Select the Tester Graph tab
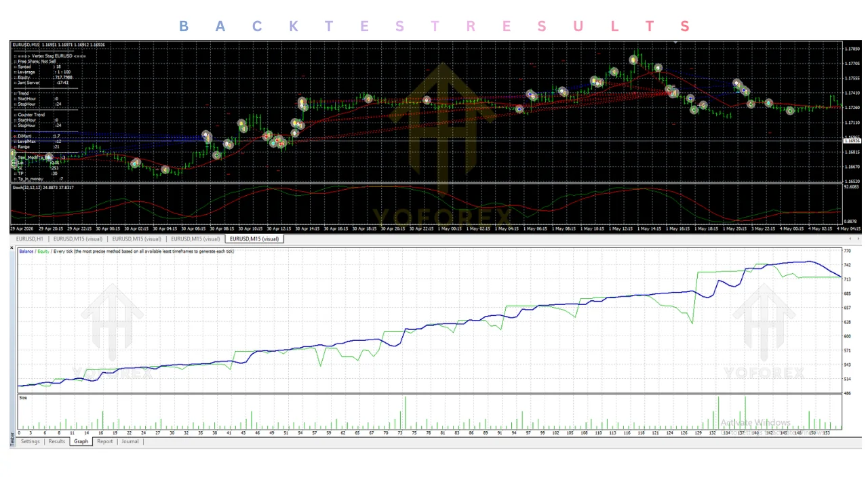This screenshot has width=868, height=488. [x=81, y=441]
